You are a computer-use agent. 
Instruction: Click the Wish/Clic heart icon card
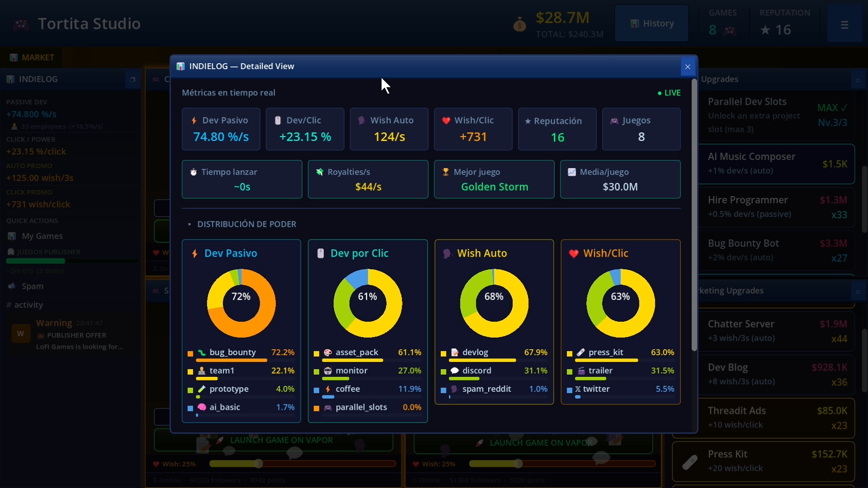(x=473, y=129)
